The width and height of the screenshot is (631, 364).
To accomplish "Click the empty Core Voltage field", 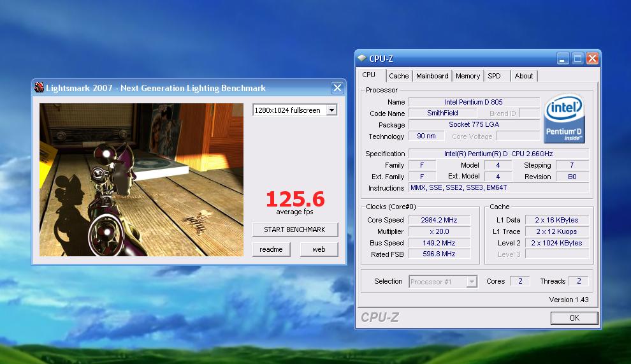I will [518, 136].
